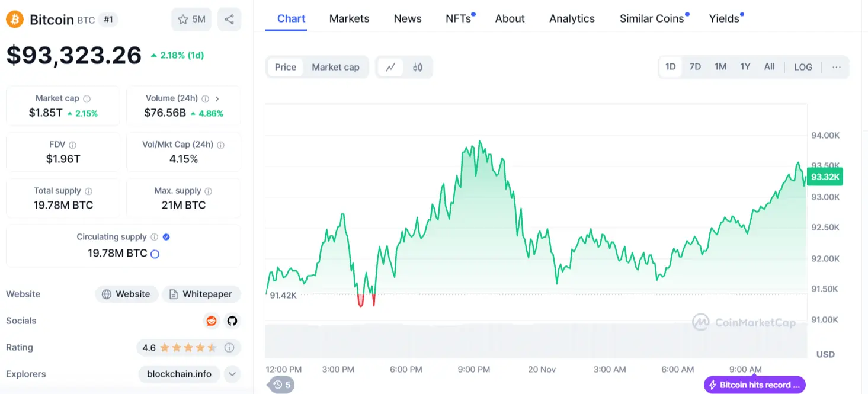
Task: Set chart range to 7D
Action: [695, 67]
